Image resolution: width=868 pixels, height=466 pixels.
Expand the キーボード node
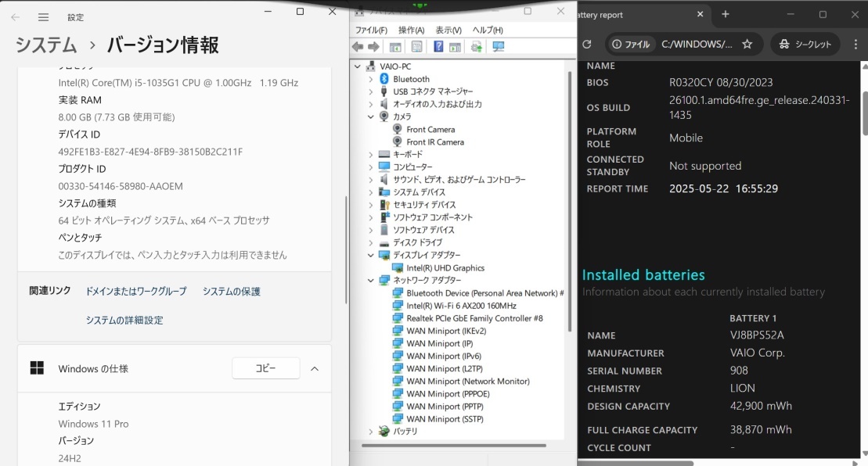point(371,154)
